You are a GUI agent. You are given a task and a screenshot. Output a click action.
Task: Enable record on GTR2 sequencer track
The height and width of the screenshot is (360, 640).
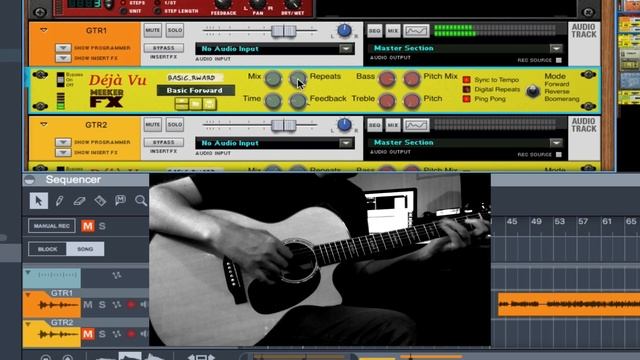[x=131, y=334]
